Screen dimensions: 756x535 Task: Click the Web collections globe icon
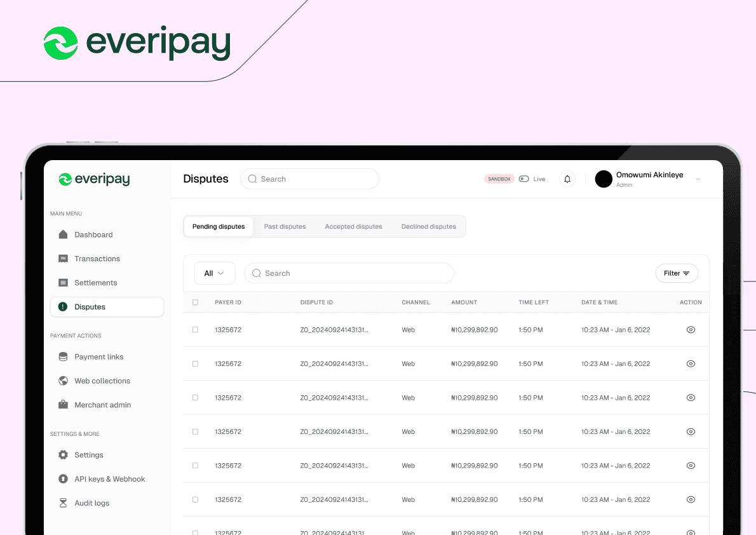tap(63, 381)
